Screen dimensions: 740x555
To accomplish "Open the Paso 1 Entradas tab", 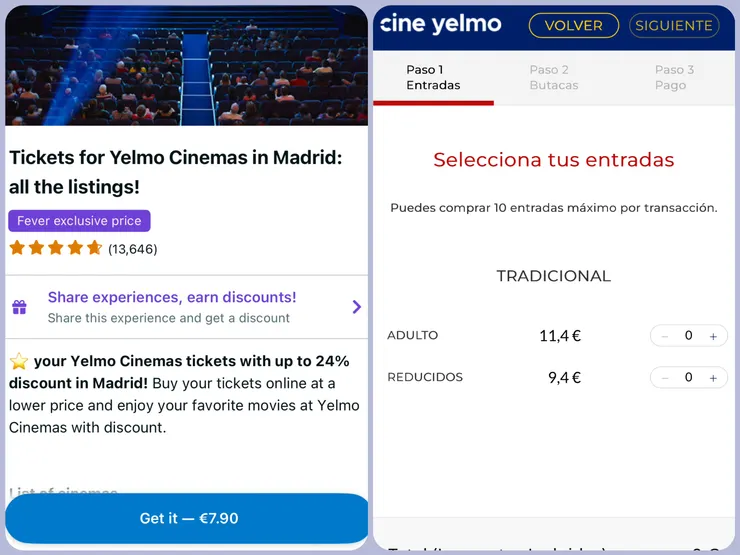I will point(433,78).
